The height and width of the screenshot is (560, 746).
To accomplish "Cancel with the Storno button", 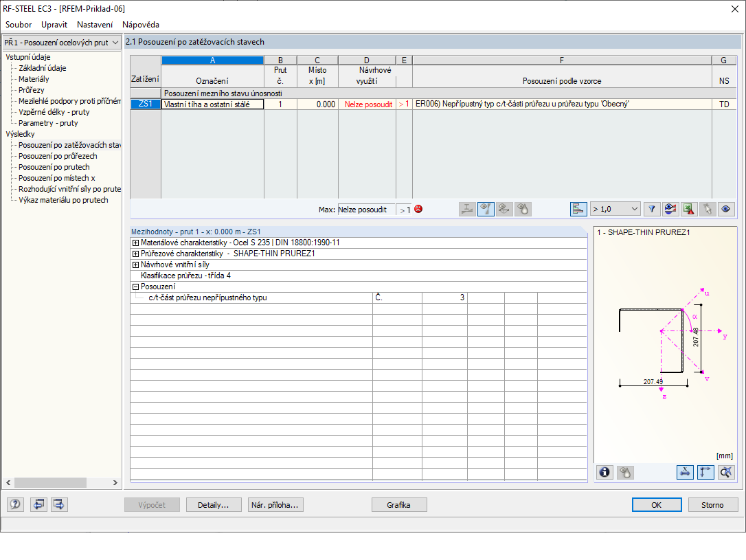I will [712, 505].
